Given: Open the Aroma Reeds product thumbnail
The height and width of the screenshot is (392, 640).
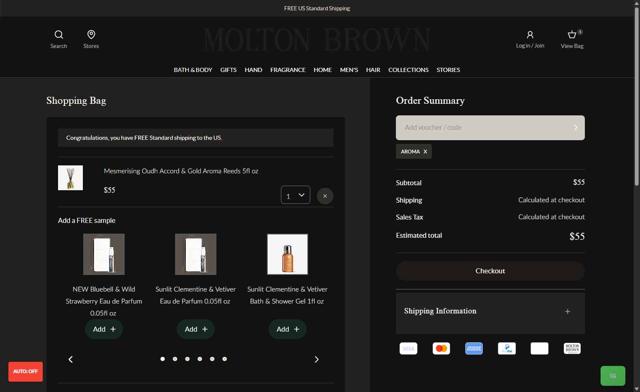Looking at the screenshot, I should pos(70,178).
